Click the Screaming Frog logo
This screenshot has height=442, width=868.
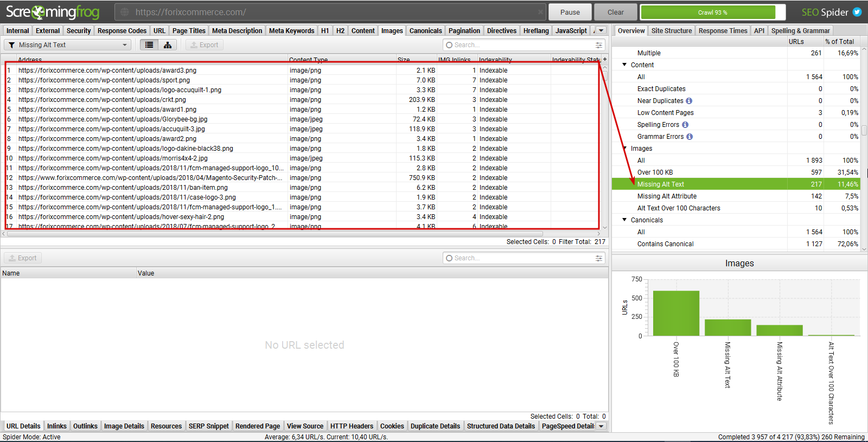[x=53, y=12]
